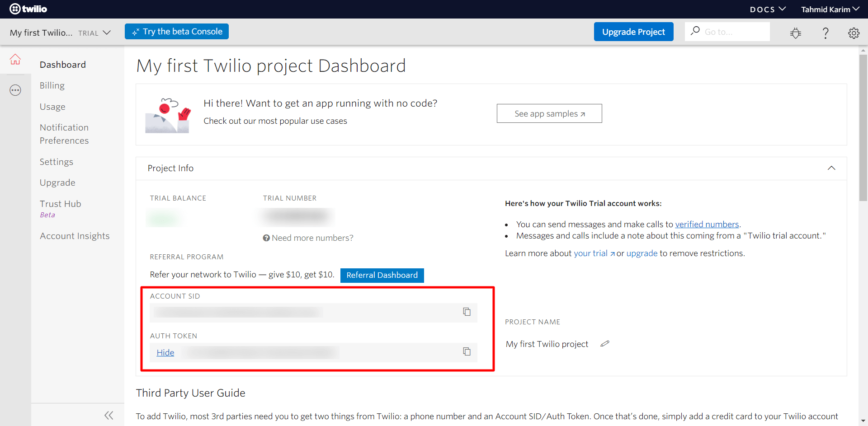Image resolution: width=868 pixels, height=426 pixels.
Task: Select the home Dashboard icon in sidebar
Action: pos(15,59)
